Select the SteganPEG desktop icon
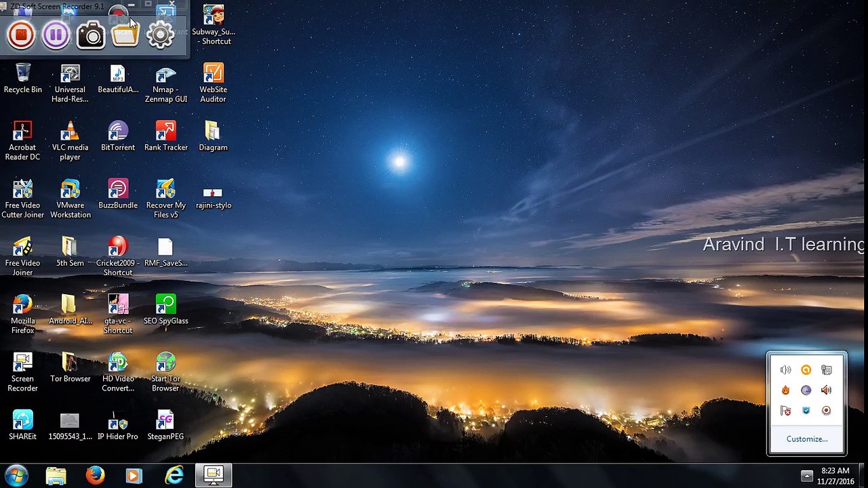Viewport: 868px width, 488px height. (x=165, y=426)
